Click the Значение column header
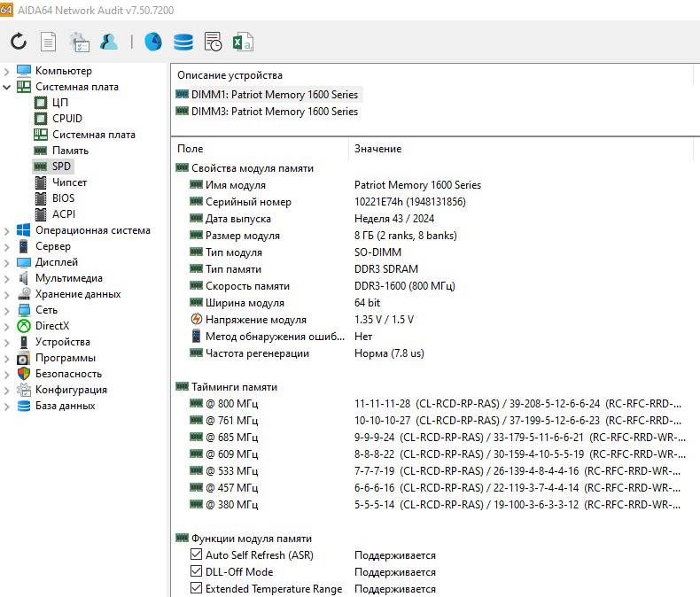The image size is (700, 597). [377, 149]
